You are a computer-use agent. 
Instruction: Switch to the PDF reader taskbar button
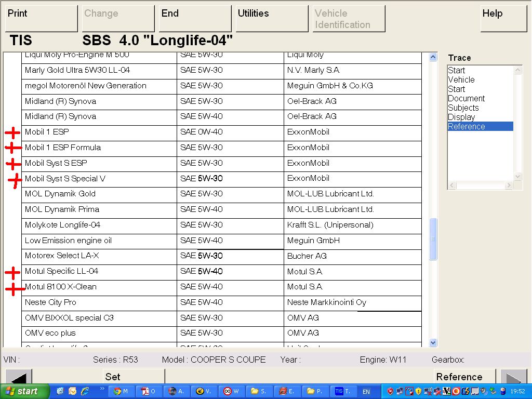(150, 391)
